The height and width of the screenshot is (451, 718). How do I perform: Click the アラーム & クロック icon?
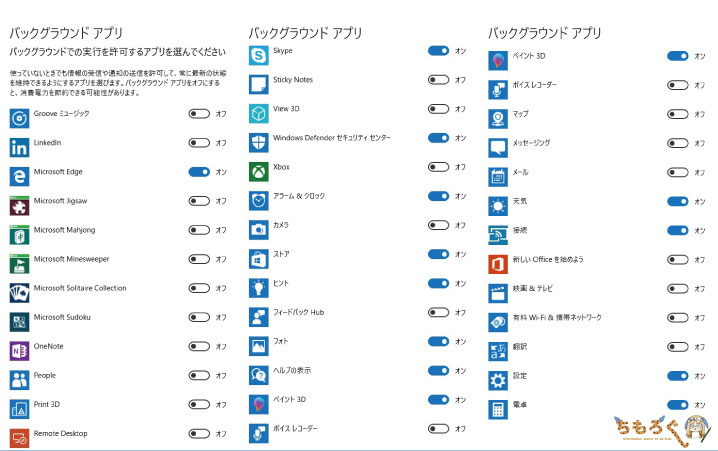(x=259, y=201)
